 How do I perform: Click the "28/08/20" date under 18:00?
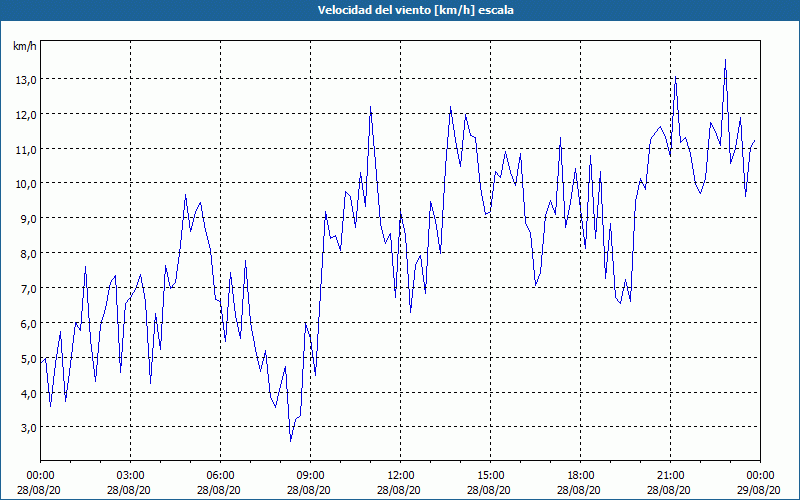point(579,490)
